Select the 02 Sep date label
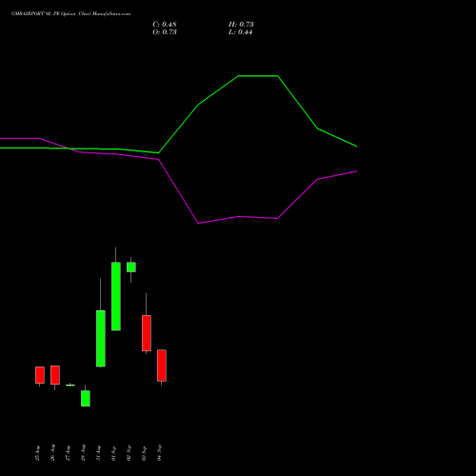 pyautogui.click(x=129, y=453)
